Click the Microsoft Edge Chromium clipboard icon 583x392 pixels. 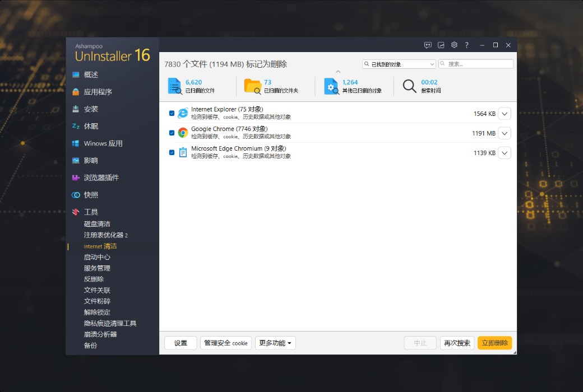[x=183, y=152]
